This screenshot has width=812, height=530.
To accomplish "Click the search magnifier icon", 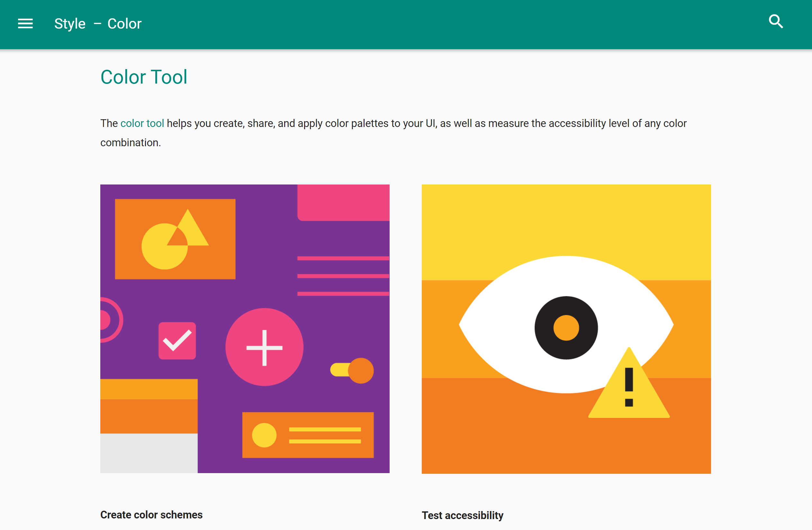I will pyautogui.click(x=775, y=22).
